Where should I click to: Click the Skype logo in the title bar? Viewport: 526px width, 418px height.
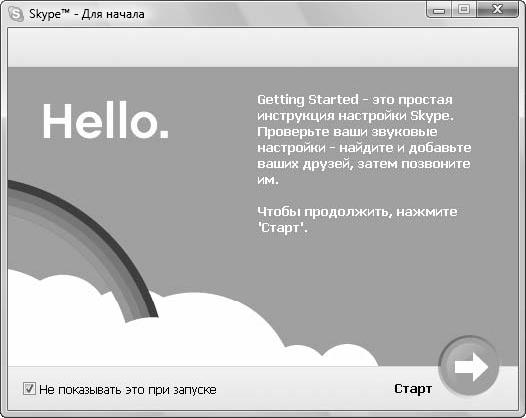[x=16, y=14]
